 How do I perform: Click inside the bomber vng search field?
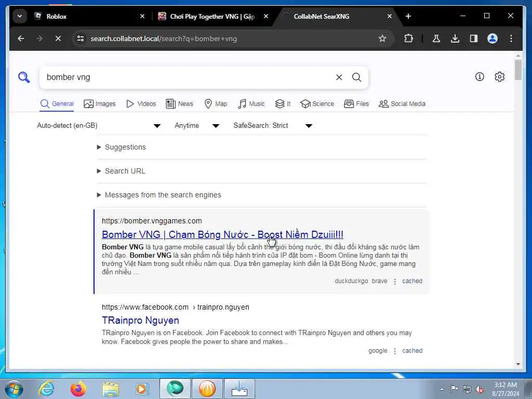point(187,77)
